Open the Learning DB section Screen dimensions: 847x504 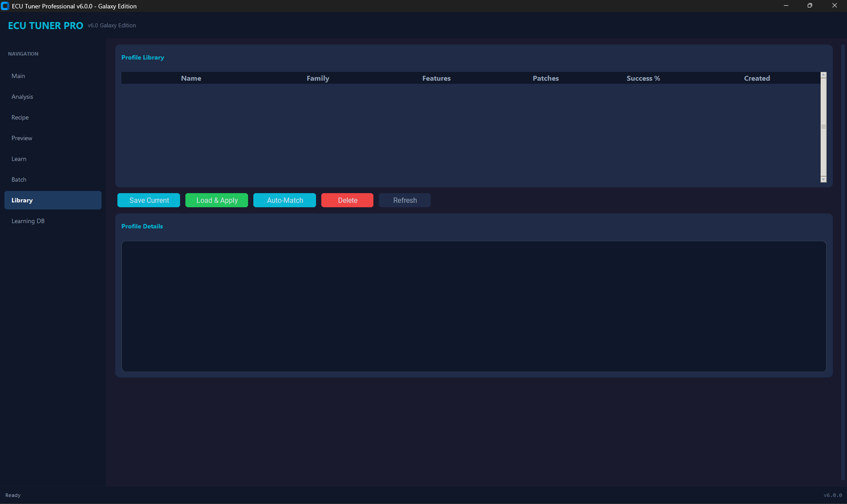point(28,221)
